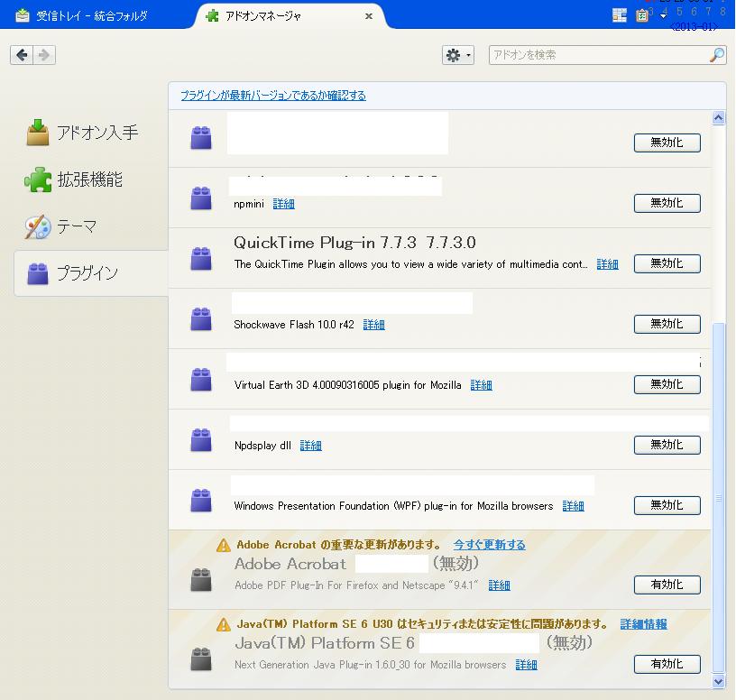The width and height of the screenshot is (736, 700).
Task: Select the プラグイン category
Action: (91, 273)
